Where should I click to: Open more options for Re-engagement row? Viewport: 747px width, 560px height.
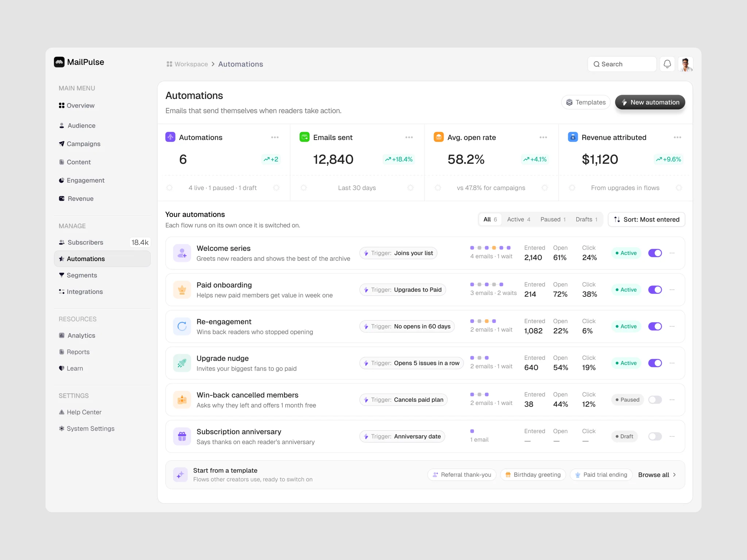(x=672, y=326)
